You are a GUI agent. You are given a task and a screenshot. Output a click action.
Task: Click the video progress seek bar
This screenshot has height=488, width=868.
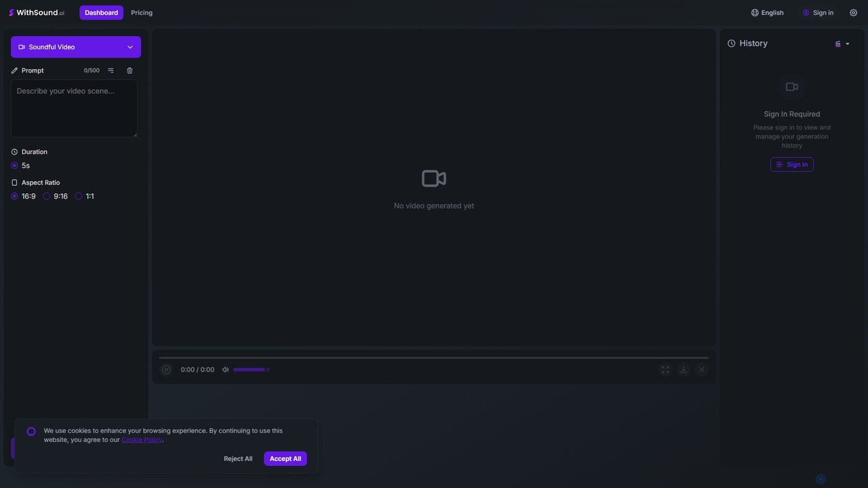tap(434, 357)
